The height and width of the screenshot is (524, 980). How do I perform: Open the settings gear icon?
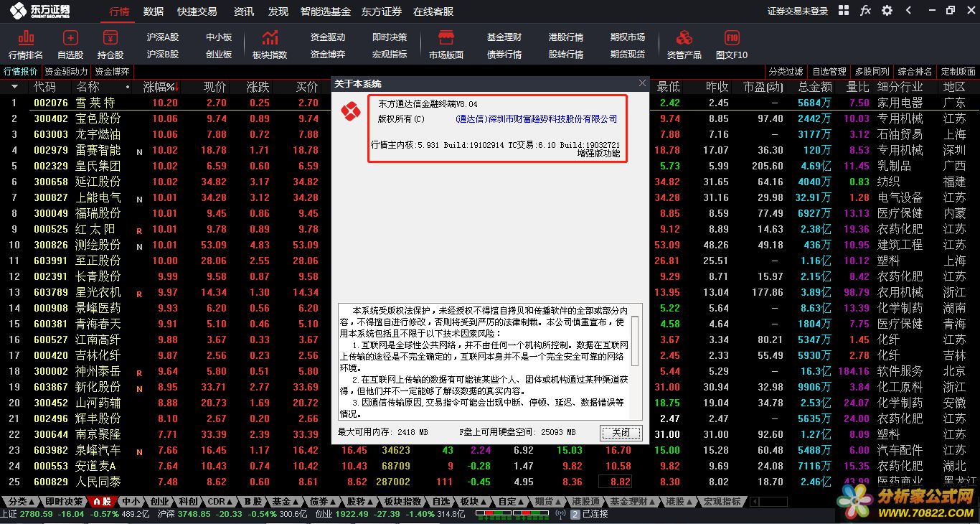[887, 11]
